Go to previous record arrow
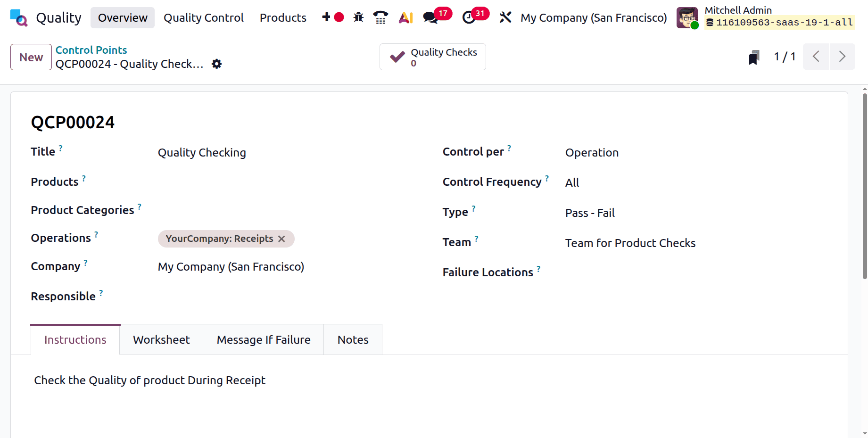This screenshot has width=868, height=438. pyautogui.click(x=816, y=57)
